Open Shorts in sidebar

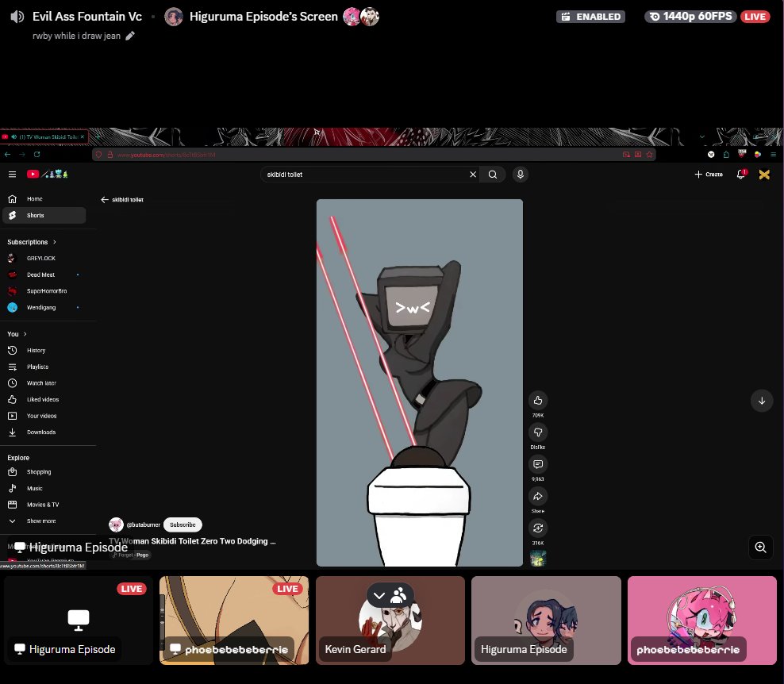pyautogui.click(x=44, y=216)
